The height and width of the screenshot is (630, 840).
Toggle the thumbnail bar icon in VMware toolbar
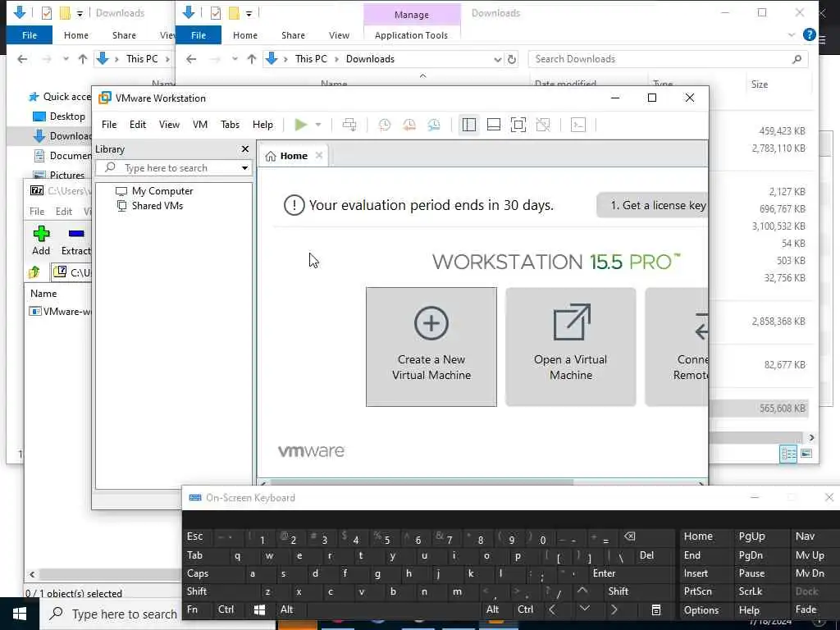(x=493, y=125)
